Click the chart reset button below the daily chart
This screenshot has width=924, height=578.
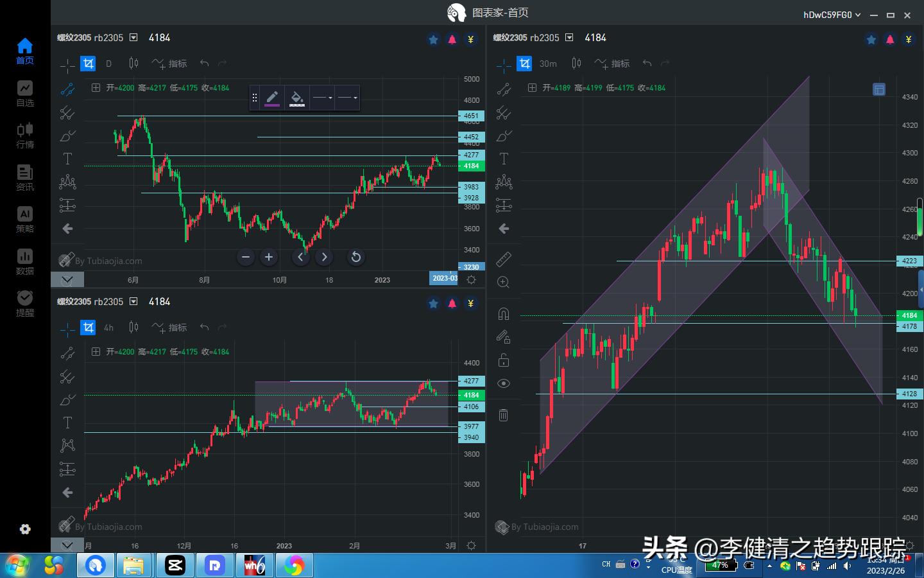pyautogui.click(x=356, y=257)
